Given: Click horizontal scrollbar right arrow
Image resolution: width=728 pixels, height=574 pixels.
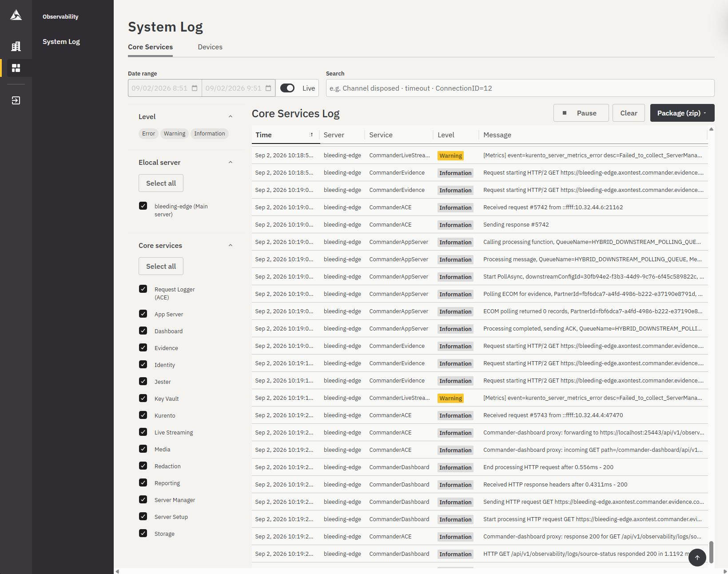Looking at the screenshot, I should point(725,571).
